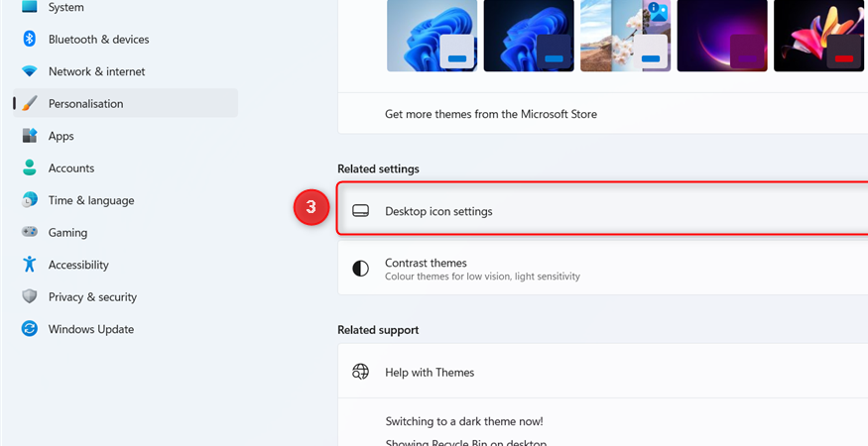Apply the colorful Captured Motion flower theme
This screenshot has height=446, width=868.
point(818,36)
